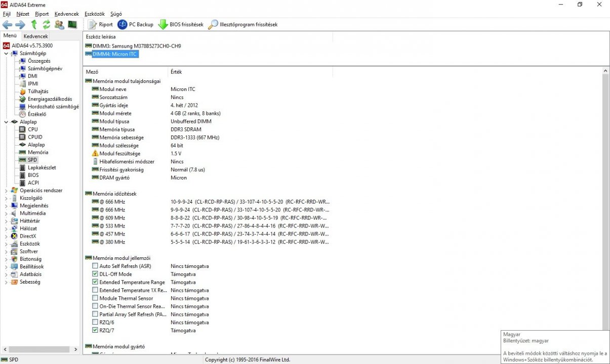Screen dimensions: 610x364
Task: Select DIMM4: Micron ITC device
Action: pyautogui.click(x=111, y=54)
